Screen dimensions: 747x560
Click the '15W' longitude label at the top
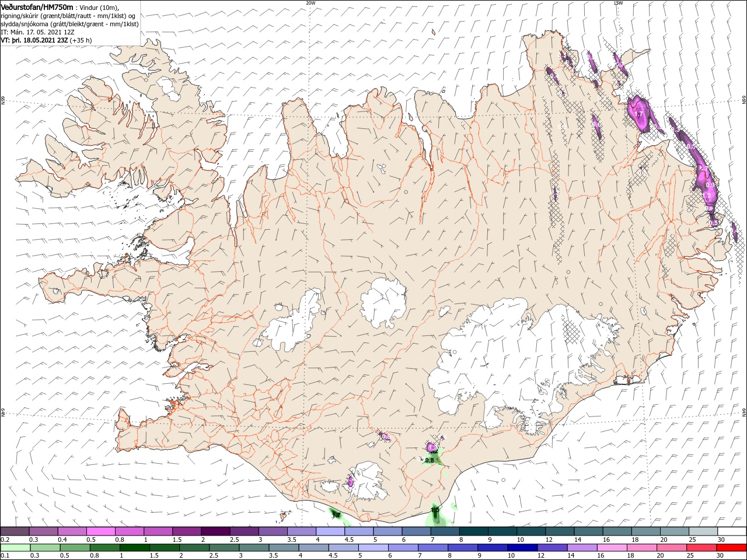click(618, 3)
